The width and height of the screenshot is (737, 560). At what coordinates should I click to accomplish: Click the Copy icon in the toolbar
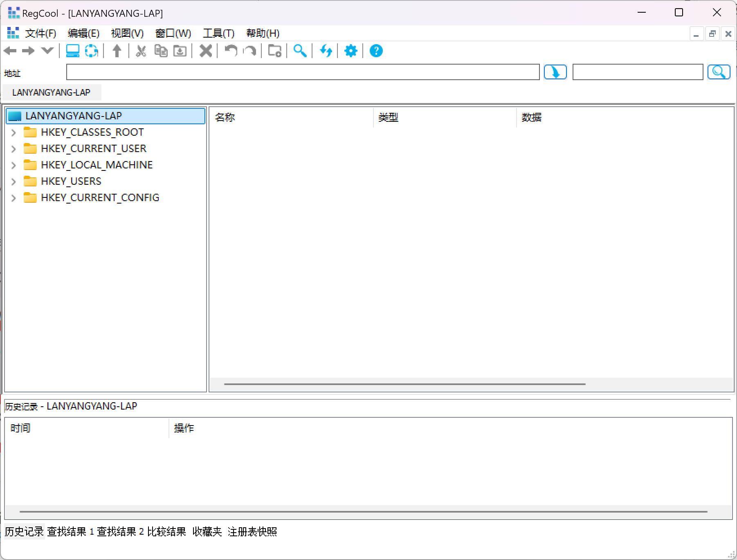coord(161,51)
